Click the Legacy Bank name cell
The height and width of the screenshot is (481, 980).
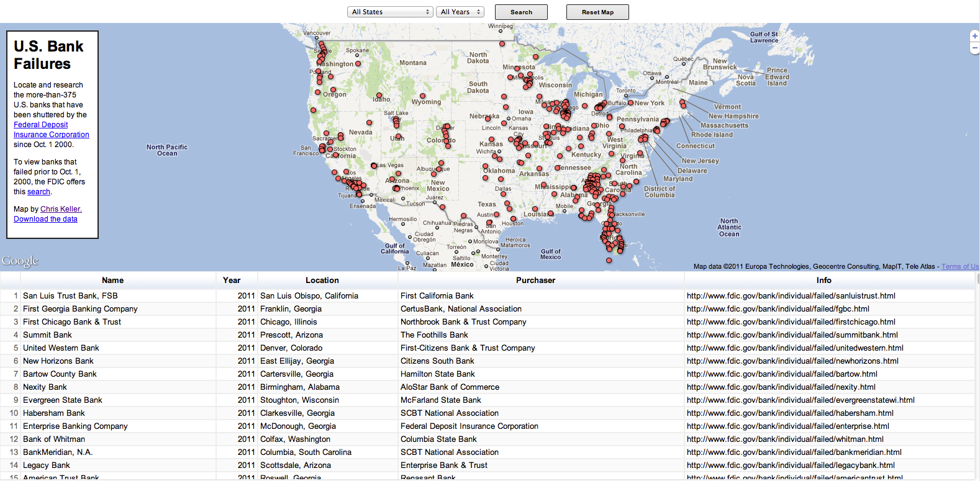pyautogui.click(x=47, y=465)
